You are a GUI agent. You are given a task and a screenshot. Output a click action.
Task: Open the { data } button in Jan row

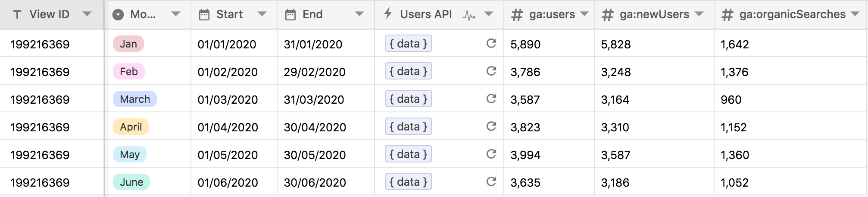(409, 44)
